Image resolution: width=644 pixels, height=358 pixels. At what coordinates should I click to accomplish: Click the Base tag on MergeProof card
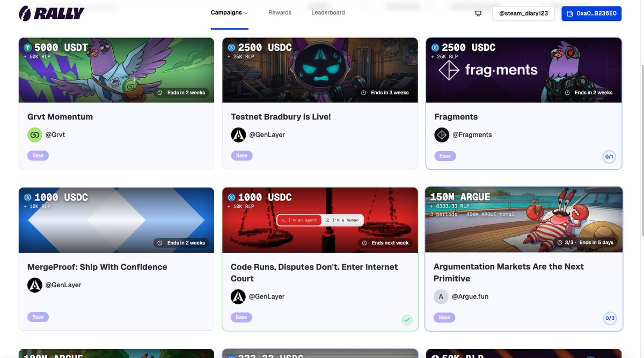(x=38, y=317)
